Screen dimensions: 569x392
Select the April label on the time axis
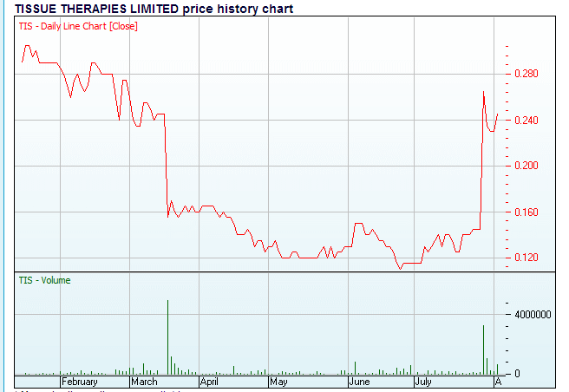pos(209,382)
